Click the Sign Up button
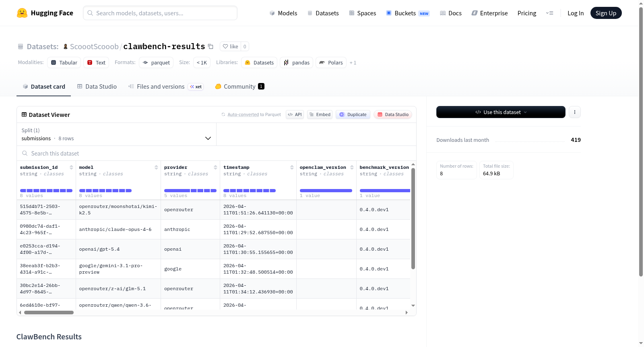 (606, 13)
